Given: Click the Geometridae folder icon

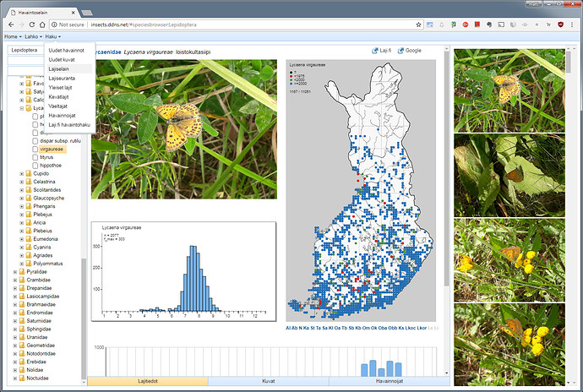Looking at the screenshot, I should [22, 346].
